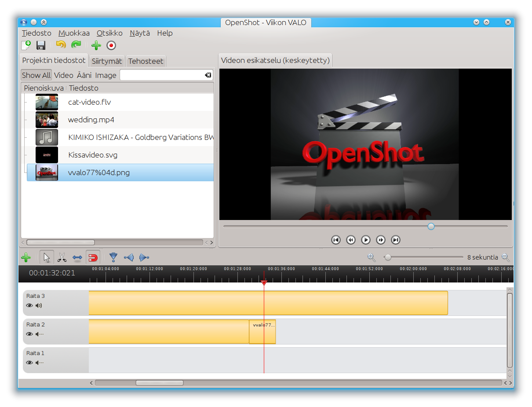This screenshot has height=407, width=532.
Task: Select vvalo77%04d.png in the file list
Action: [120, 172]
